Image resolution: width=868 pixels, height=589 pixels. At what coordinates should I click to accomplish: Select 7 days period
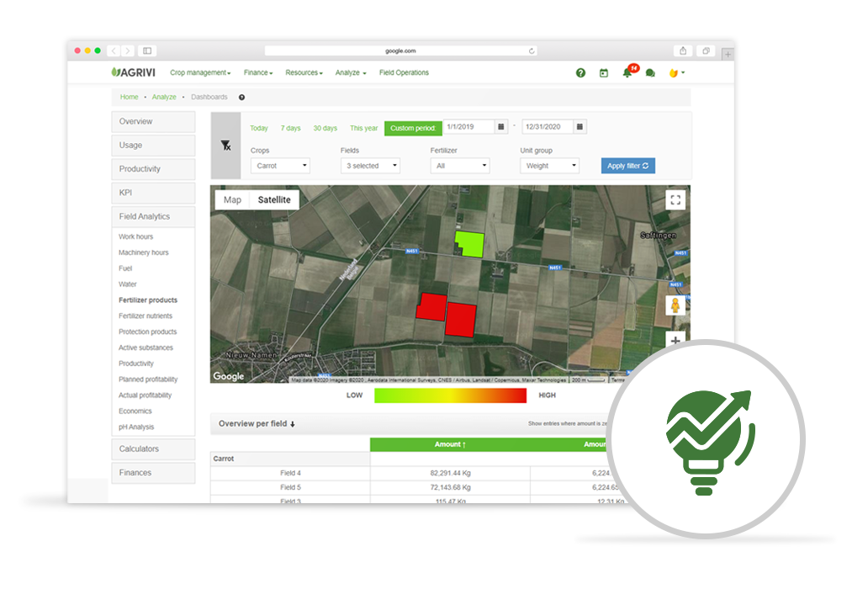pyautogui.click(x=291, y=129)
